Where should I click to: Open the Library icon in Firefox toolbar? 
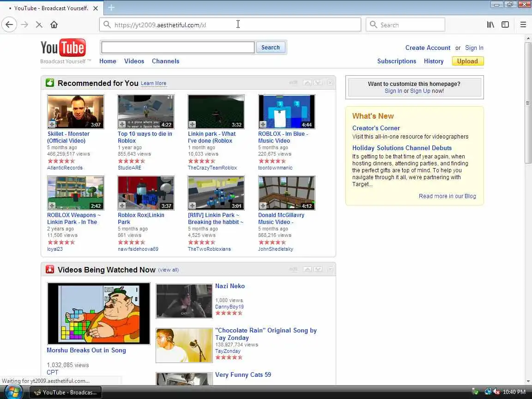[x=490, y=24]
